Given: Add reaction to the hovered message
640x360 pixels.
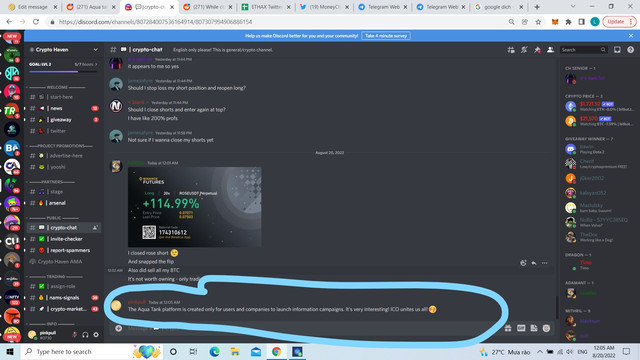Looking at the screenshot, I should click(523, 263).
